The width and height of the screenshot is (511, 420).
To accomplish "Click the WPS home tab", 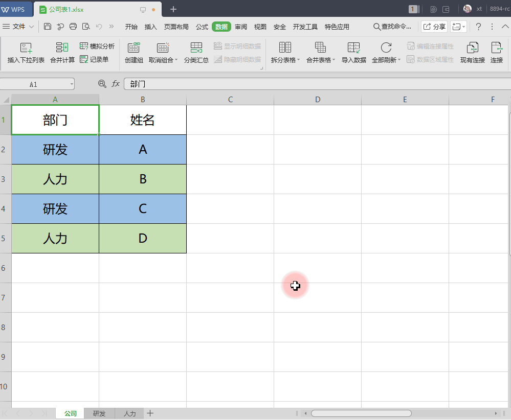I will tap(16, 9).
